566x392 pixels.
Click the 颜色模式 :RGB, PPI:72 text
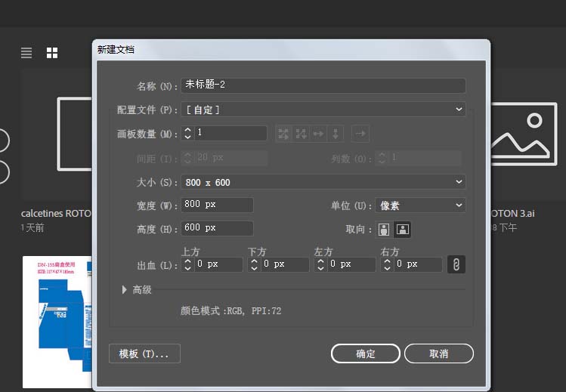(x=230, y=311)
